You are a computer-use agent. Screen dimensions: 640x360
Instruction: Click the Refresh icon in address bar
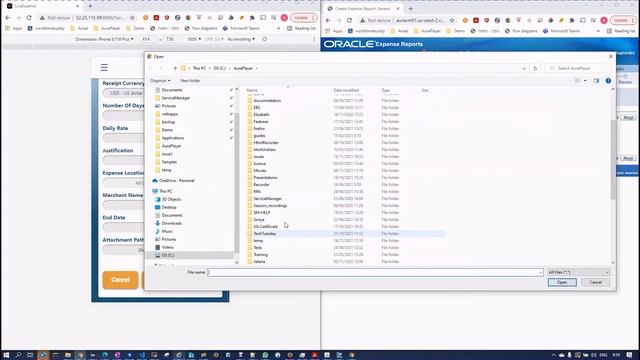pyautogui.click(x=535, y=68)
